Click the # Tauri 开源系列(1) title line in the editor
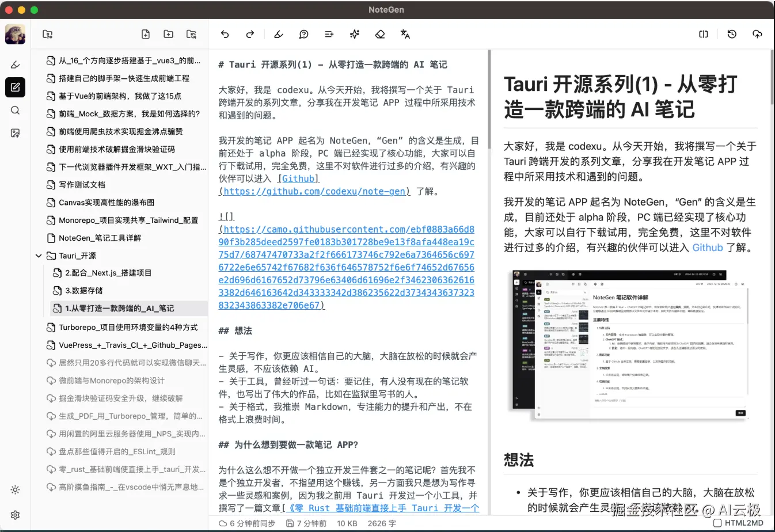This screenshot has width=775, height=532. pyautogui.click(x=333, y=64)
